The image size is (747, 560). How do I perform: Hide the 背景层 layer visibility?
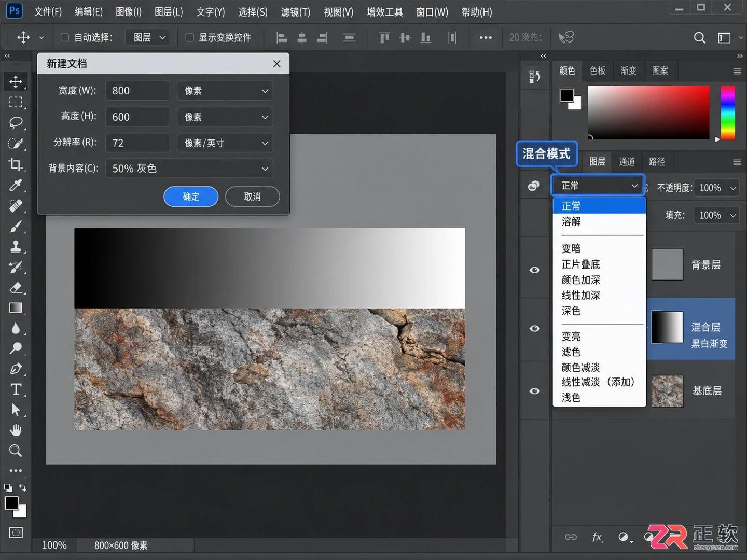click(x=535, y=270)
